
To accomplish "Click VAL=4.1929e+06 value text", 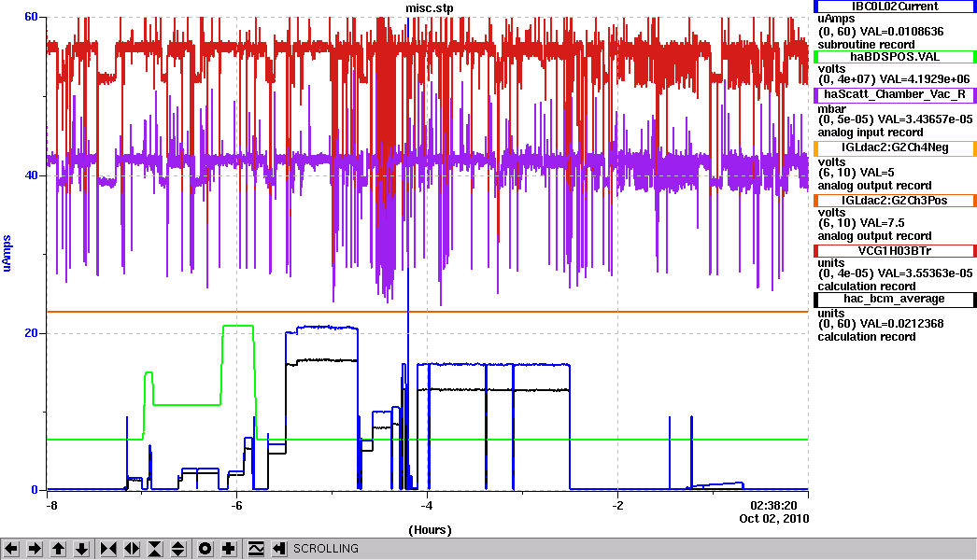I will pyautogui.click(x=924, y=79).
